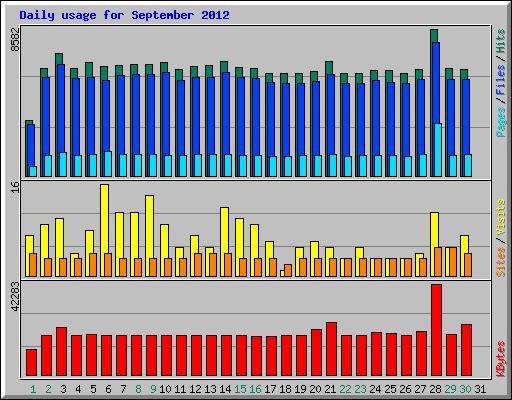Image resolution: width=512 pixels, height=400 pixels.
Task: Click the red KBytes bar for day 30
Action: point(466,350)
